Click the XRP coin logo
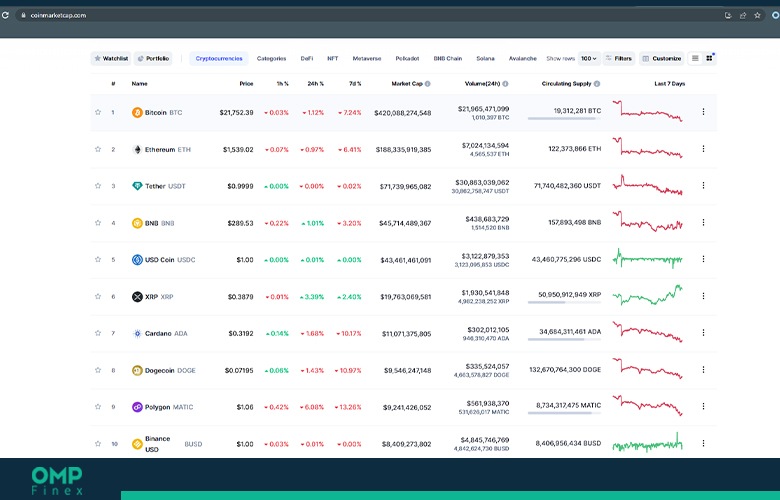780x500 pixels. pyautogui.click(x=137, y=297)
